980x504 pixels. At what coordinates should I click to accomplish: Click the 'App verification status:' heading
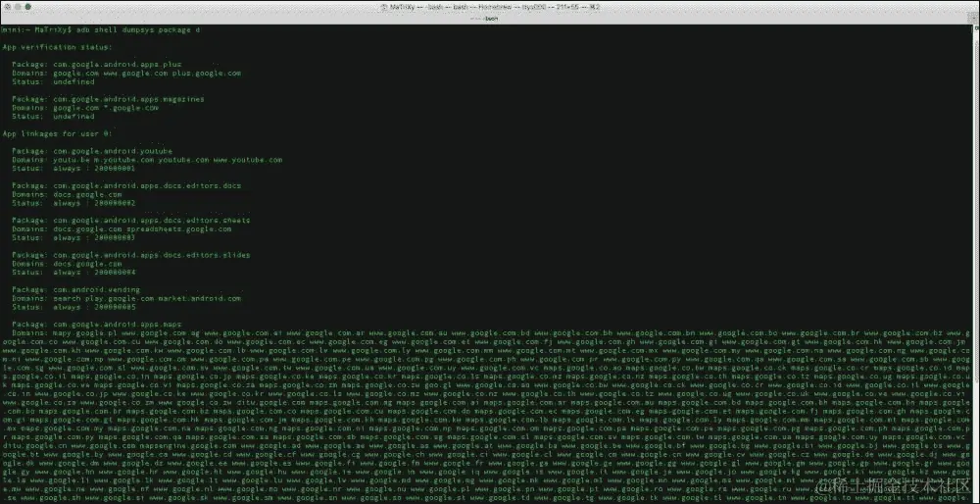[58, 47]
